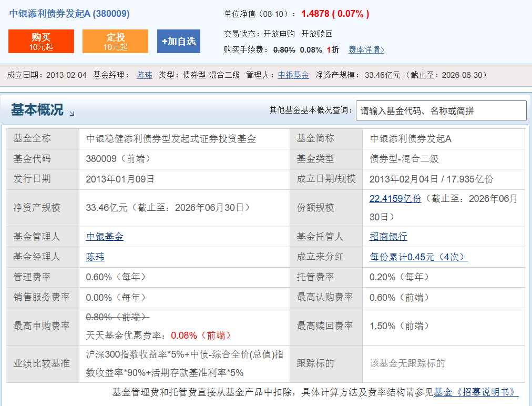This screenshot has width=532, height=406.
Task: Click 基本概况 section heading
Action: 37,109
